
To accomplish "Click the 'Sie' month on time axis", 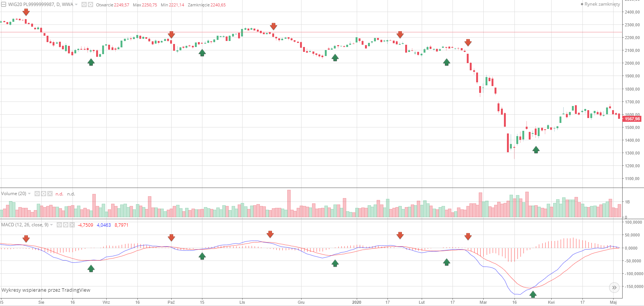I will [x=41, y=302].
